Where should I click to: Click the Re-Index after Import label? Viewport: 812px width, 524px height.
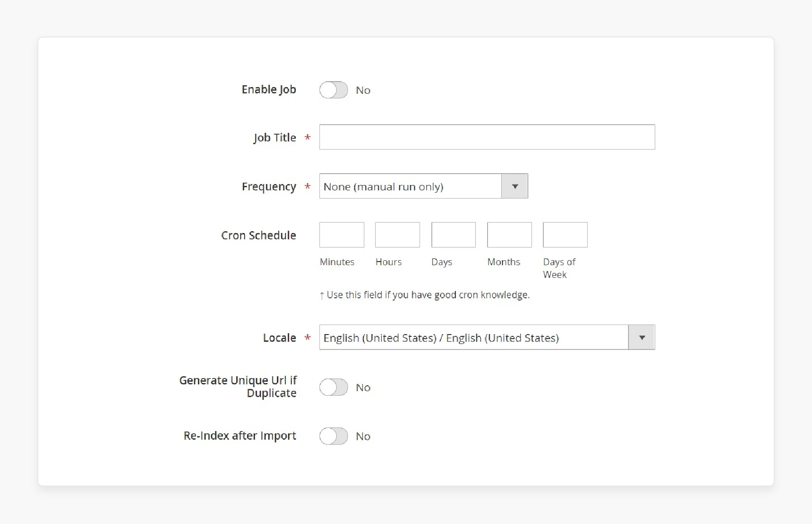tap(240, 436)
